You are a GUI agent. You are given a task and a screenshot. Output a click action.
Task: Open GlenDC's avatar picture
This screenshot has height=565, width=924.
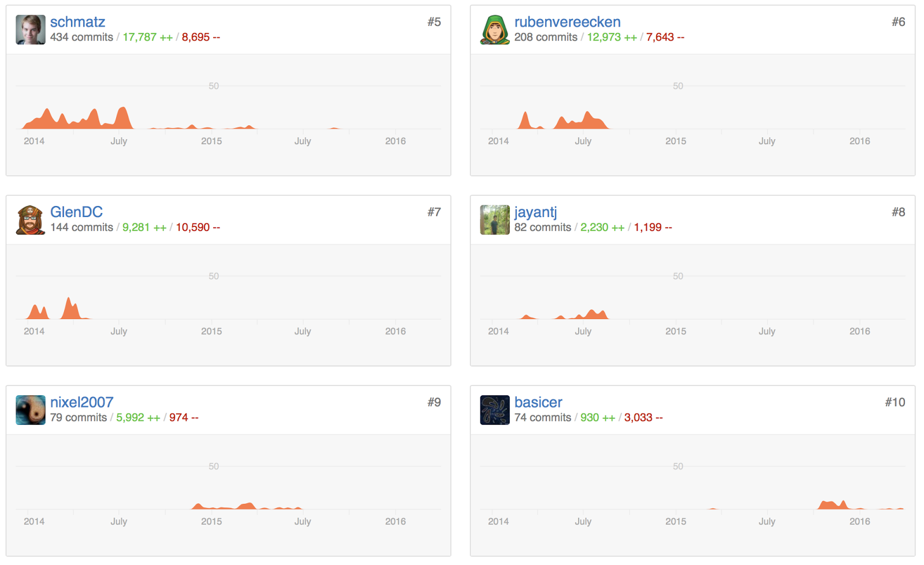[30, 220]
